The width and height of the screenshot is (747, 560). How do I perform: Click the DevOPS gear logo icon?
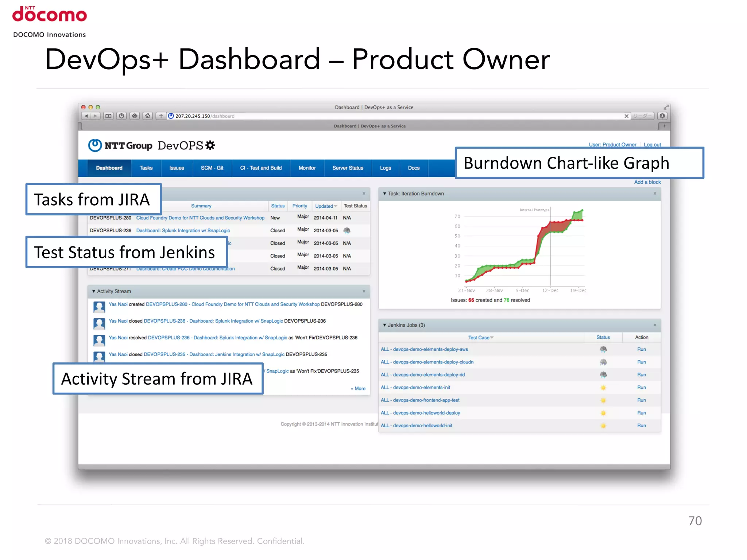click(210, 145)
